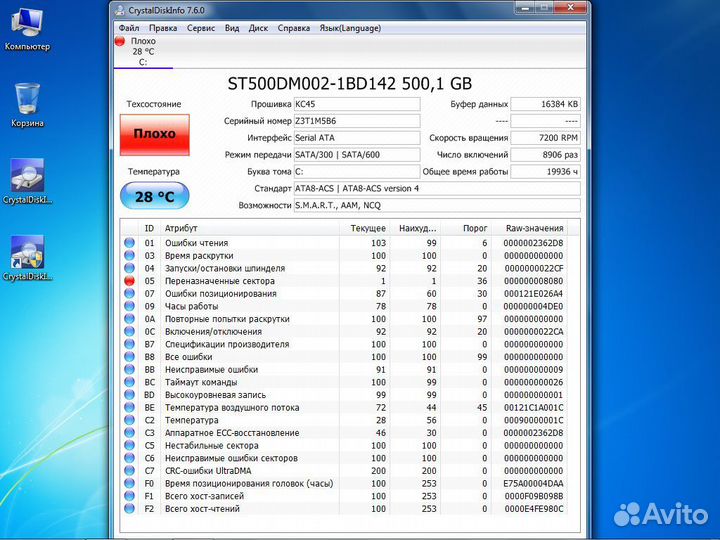Viewport: 720px width, 540px height.
Task: Click the red Плохо health status button
Action: 155,135
